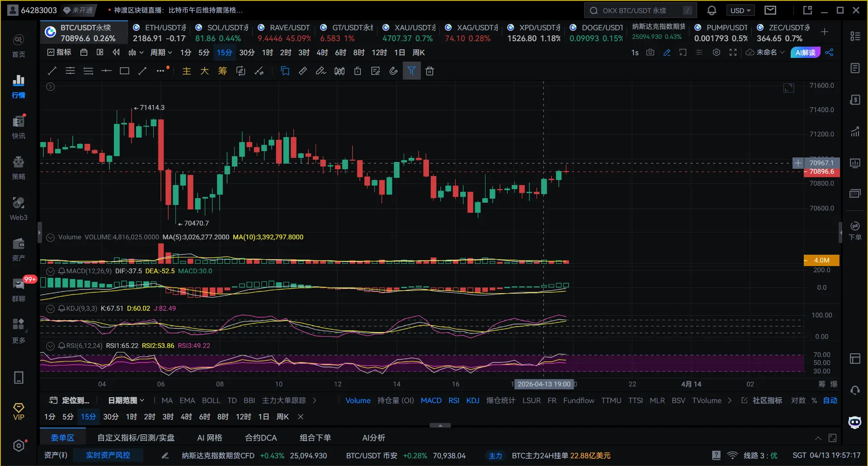Expand more sub indicators arrow after TVolume
Viewport: 868px width, 466px height.
(x=729, y=400)
